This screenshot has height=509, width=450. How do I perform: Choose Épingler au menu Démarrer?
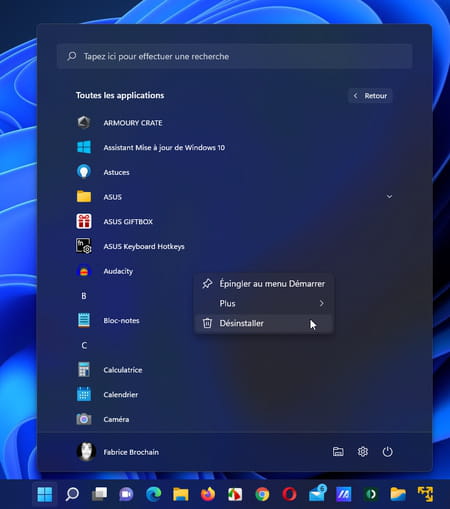[x=264, y=284]
